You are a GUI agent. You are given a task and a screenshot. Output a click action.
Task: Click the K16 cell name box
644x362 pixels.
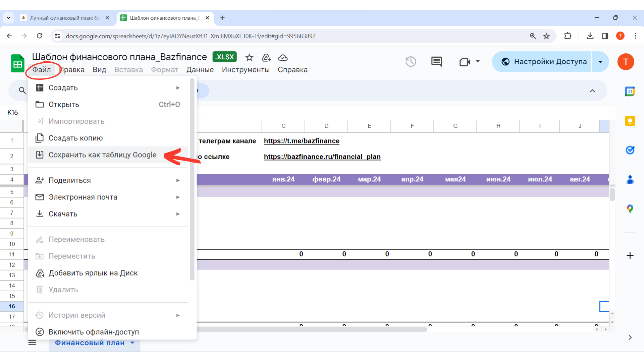[x=13, y=112]
